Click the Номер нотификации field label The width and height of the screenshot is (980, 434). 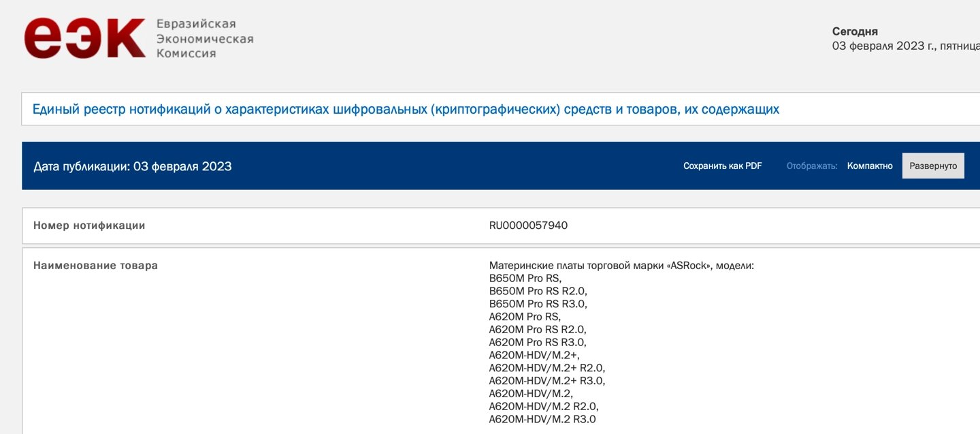(89, 226)
